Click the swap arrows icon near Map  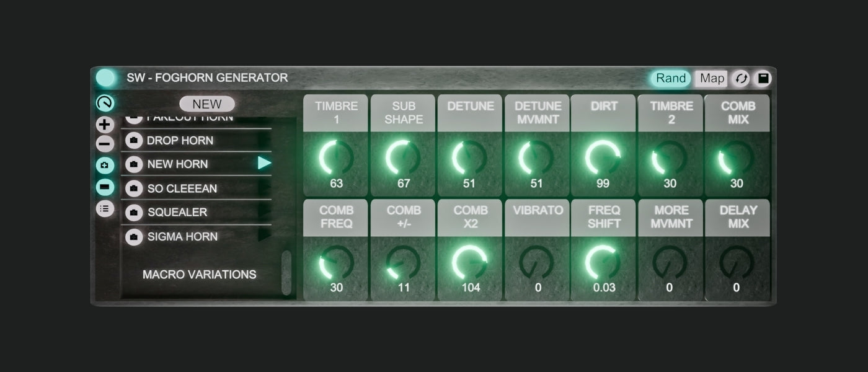741,79
